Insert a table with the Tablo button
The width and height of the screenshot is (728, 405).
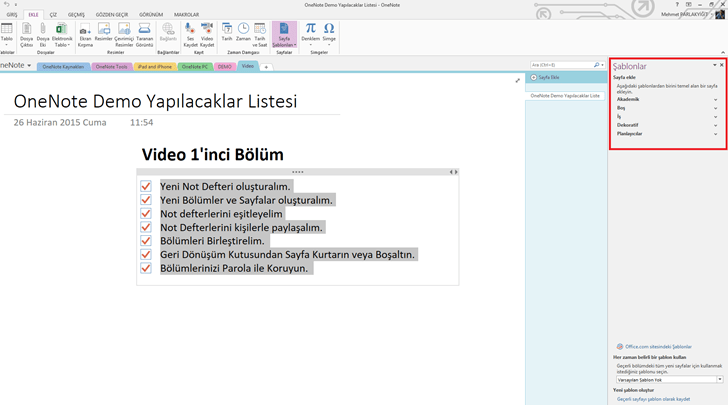click(x=6, y=34)
